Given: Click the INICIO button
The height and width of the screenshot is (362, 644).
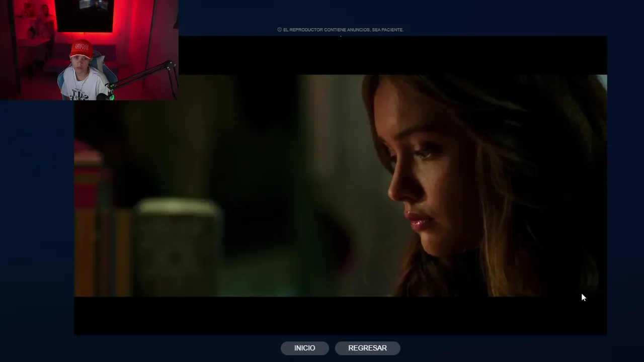Looking at the screenshot, I should tap(304, 348).
